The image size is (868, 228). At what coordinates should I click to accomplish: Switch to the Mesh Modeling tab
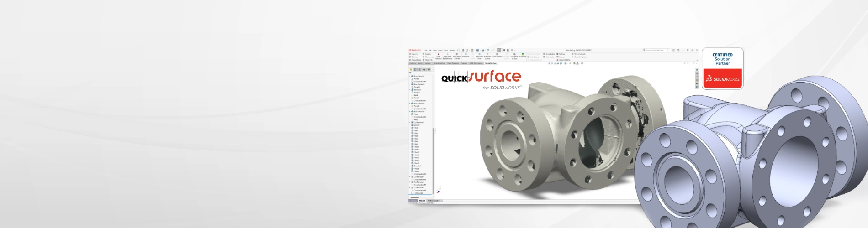pyautogui.click(x=439, y=63)
